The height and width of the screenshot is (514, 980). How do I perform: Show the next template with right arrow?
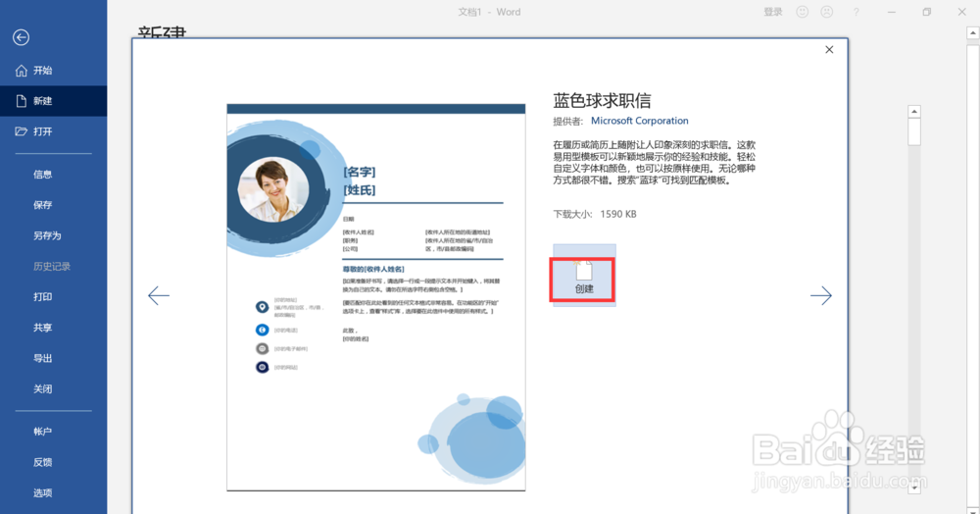pyautogui.click(x=820, y=295)
